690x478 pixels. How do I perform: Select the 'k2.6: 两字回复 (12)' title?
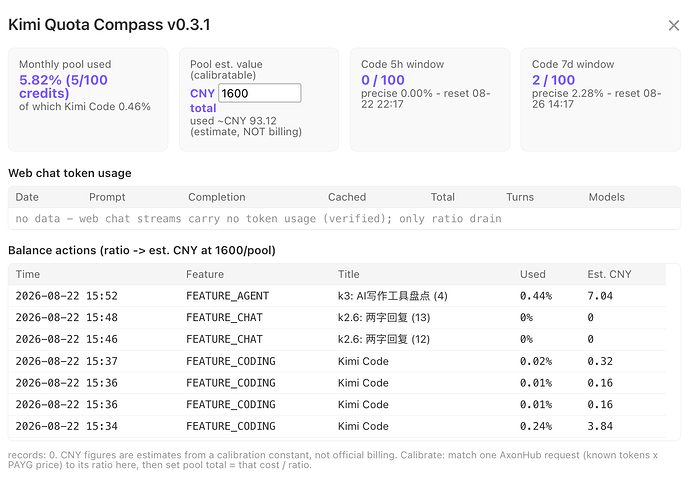pos(384,339)
